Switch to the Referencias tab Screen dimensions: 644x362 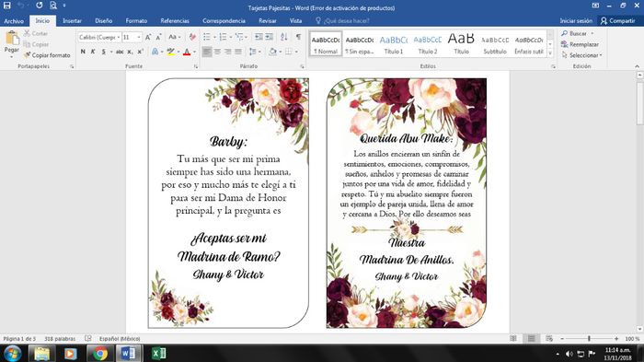(175, 20)
